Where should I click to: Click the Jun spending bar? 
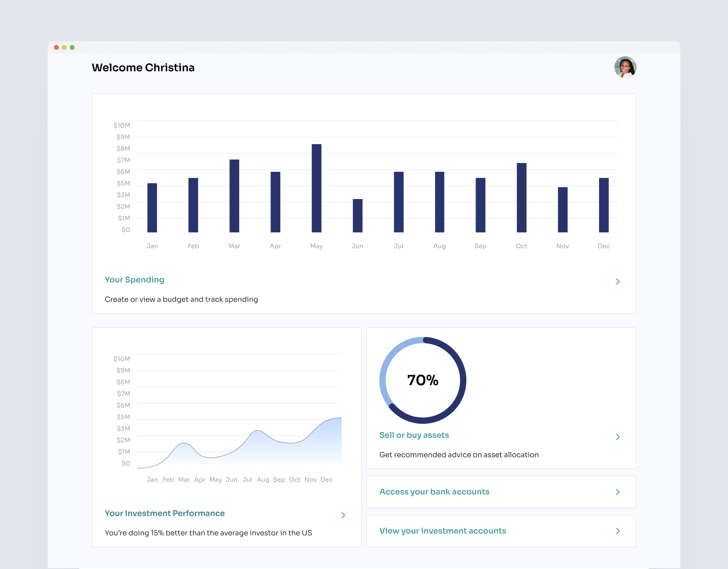pyautogui.click(x=357, y=216)
